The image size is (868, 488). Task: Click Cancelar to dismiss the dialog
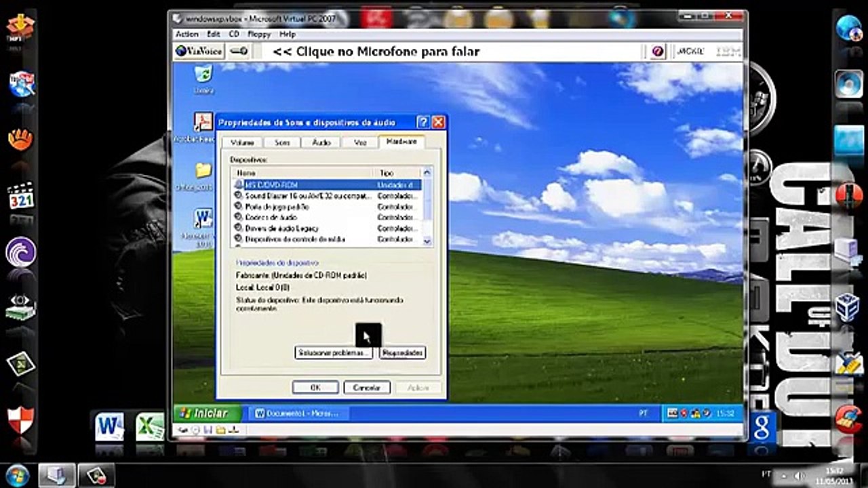tap(367, 388)
